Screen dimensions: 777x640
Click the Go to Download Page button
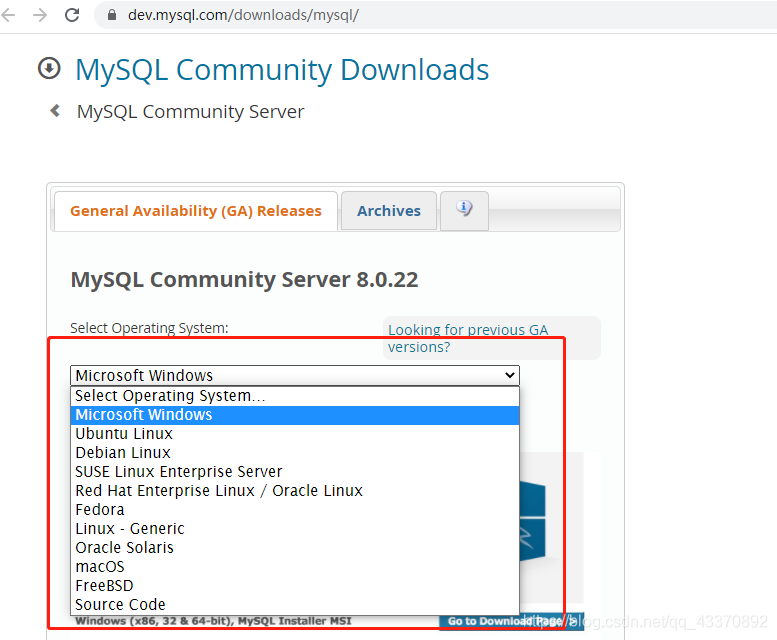click(x=512, y=622)
